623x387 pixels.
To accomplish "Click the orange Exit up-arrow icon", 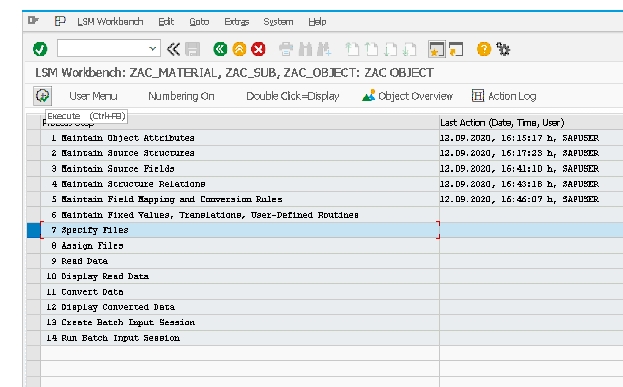I will [x=239, y=49].
